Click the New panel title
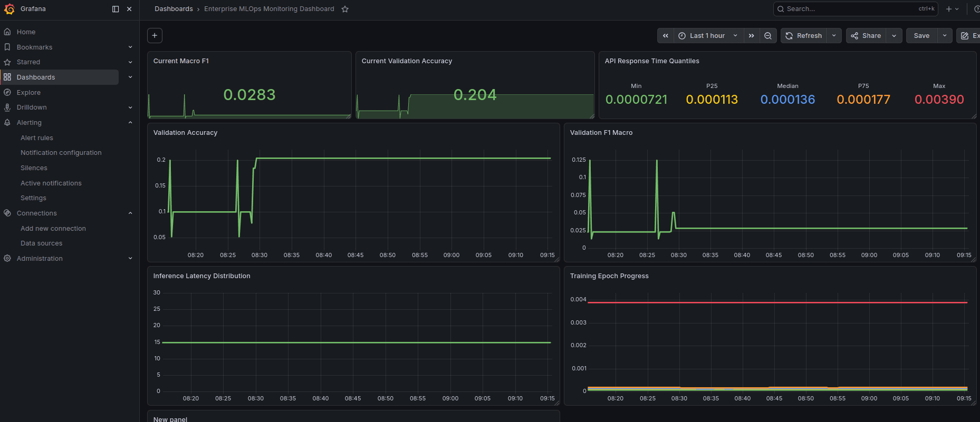Viewport: 980px width, 422px height. pyautogui.click(x=170, y=419)
